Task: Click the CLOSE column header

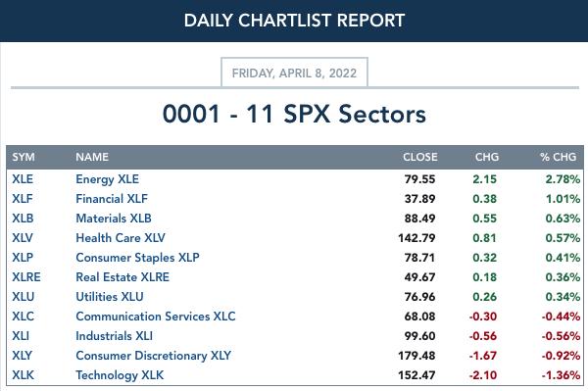Action: 420,157
